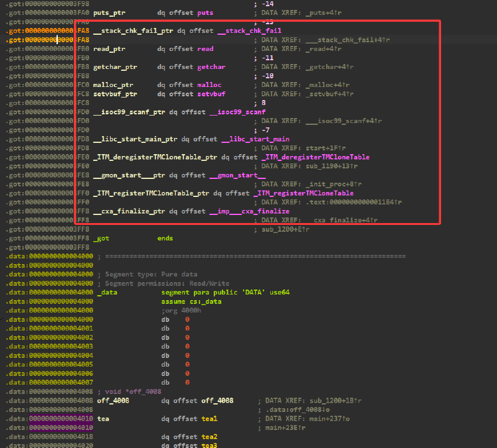Click the read offset symbol
Screen dimensions: 497x448
(205, 49)
